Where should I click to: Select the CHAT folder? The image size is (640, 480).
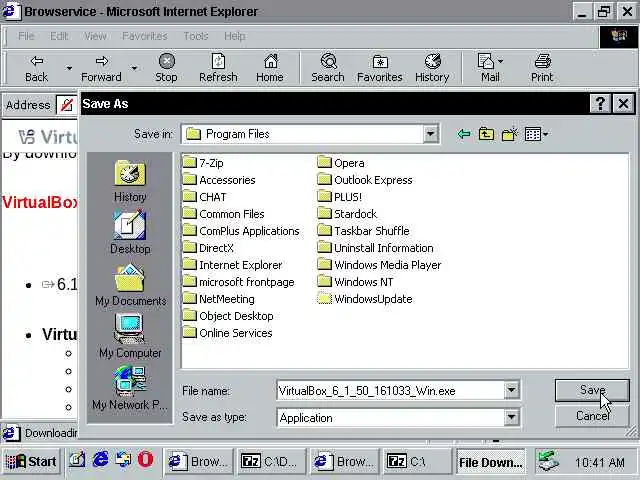tap(204, 197)
